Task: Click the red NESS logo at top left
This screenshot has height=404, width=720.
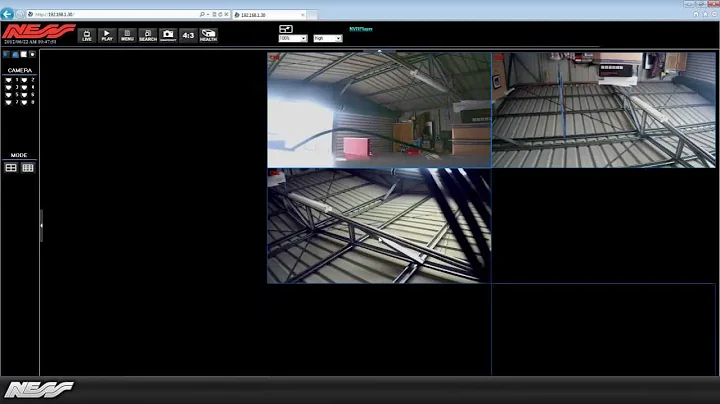Action: coord(39,32)
